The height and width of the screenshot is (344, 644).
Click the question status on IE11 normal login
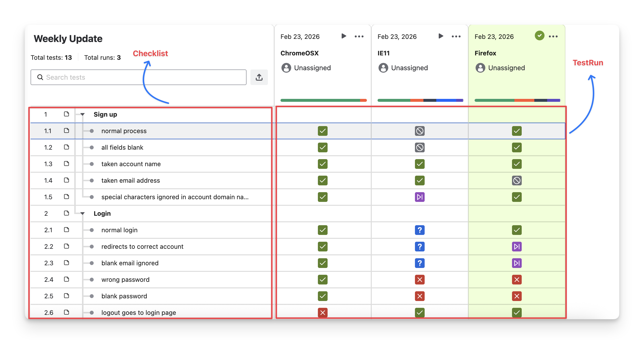420,230
